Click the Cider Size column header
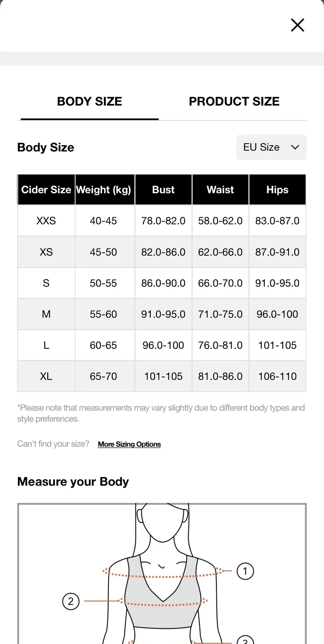The width and height of the screenshot is (324, 644). click(x=46, y=190)
